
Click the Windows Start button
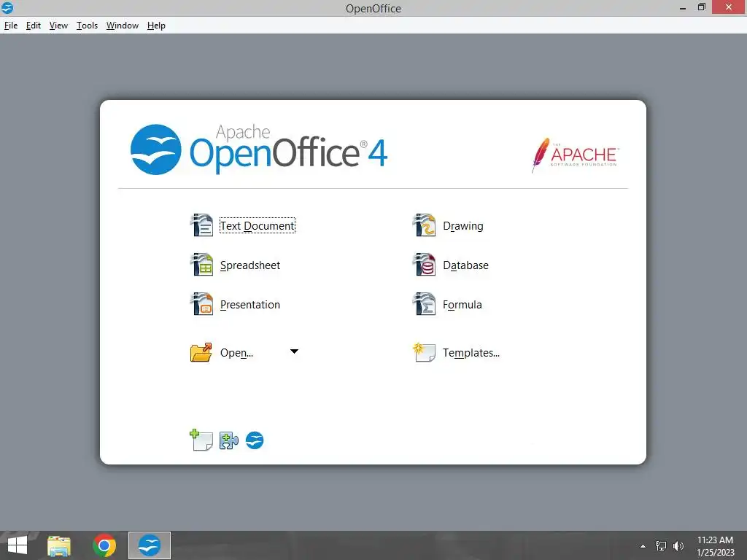pos(18,545)
